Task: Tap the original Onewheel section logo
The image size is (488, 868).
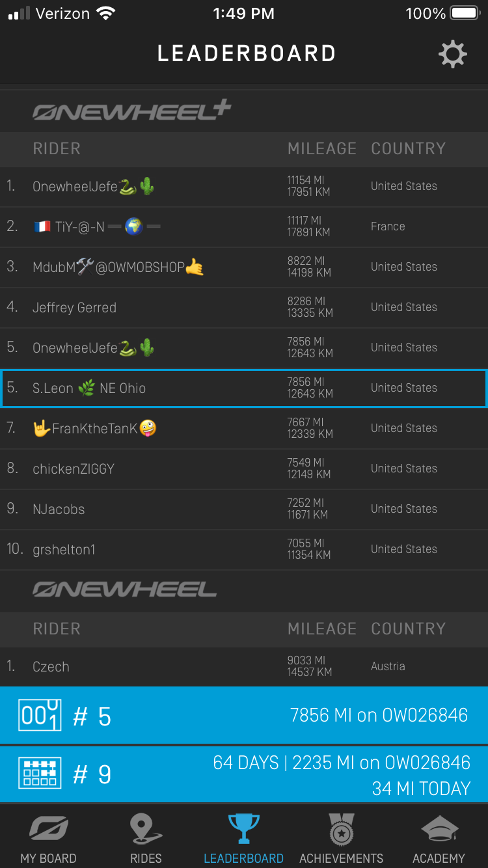Action: [x=125, y=590]
